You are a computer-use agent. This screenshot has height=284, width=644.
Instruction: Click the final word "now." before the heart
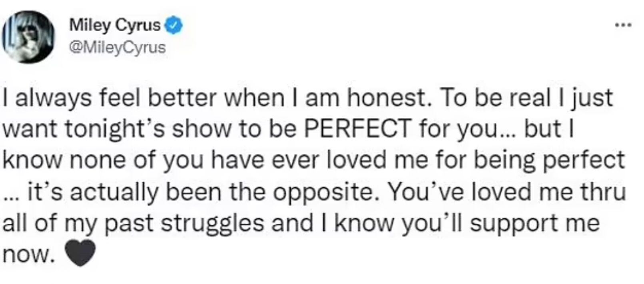27,255
